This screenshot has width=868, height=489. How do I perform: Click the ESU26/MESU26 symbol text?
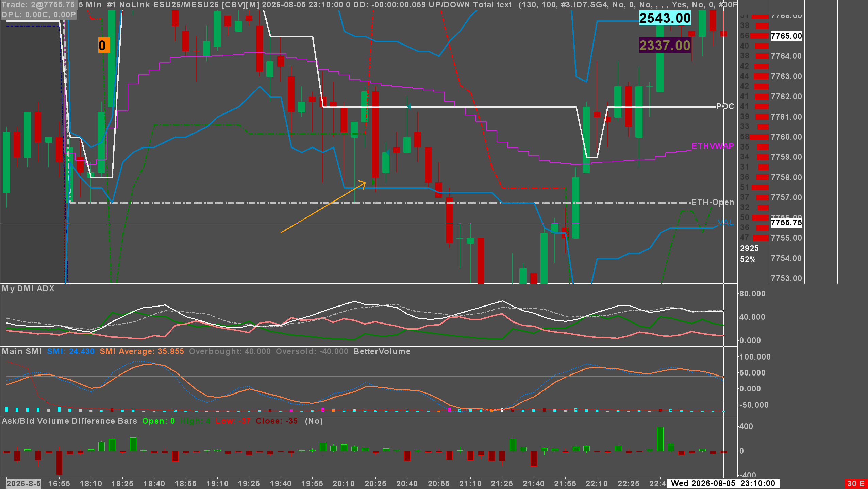click(x=185, y=5)
